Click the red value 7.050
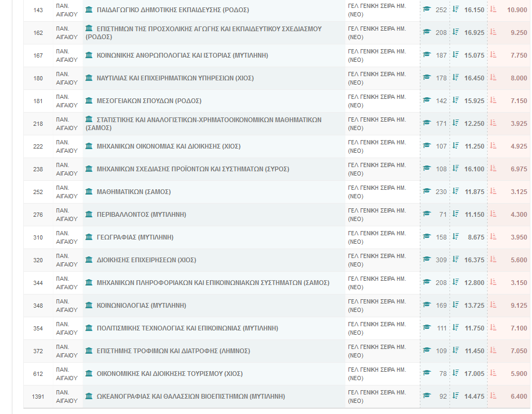Screen dimensions: 532x414 519,351
